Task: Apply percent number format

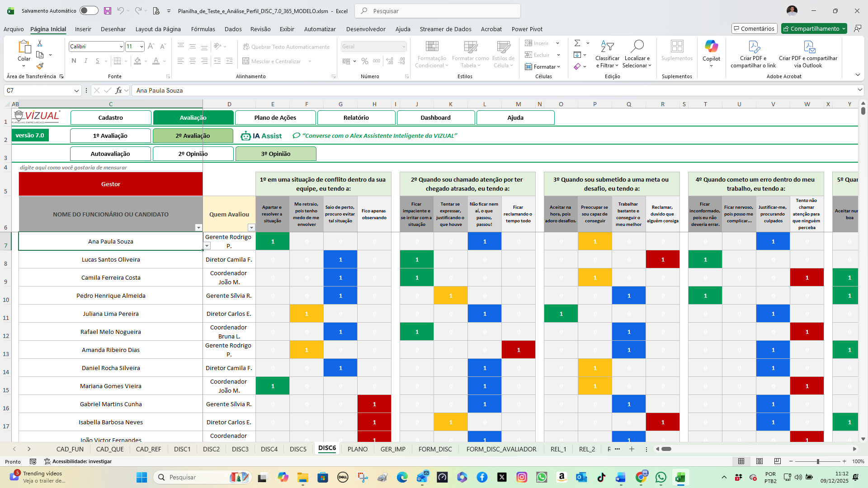Action: (365, 61)
